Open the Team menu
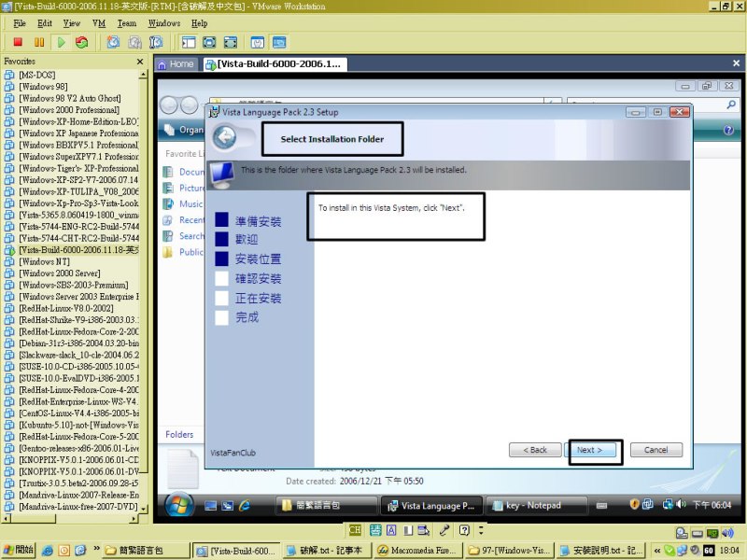The height and width of the screenshot is (560, 747). pyautogui.click(x=127, y=23)
